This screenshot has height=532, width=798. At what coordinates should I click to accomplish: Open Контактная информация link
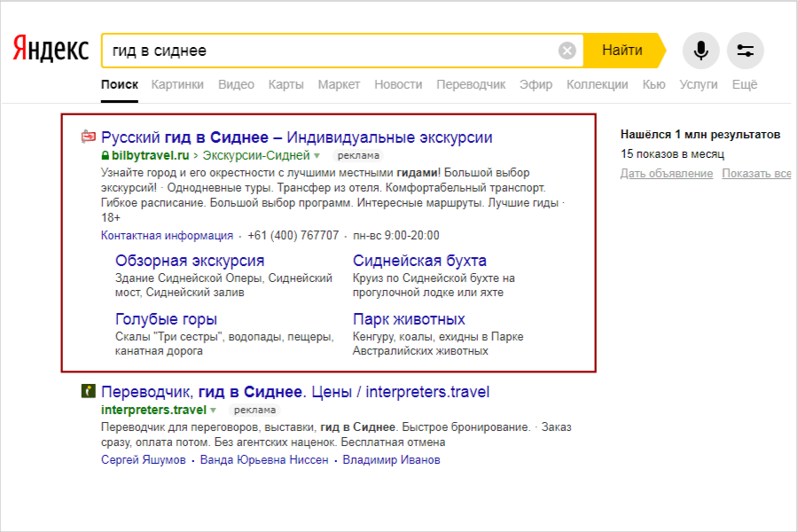click(167, 235)
